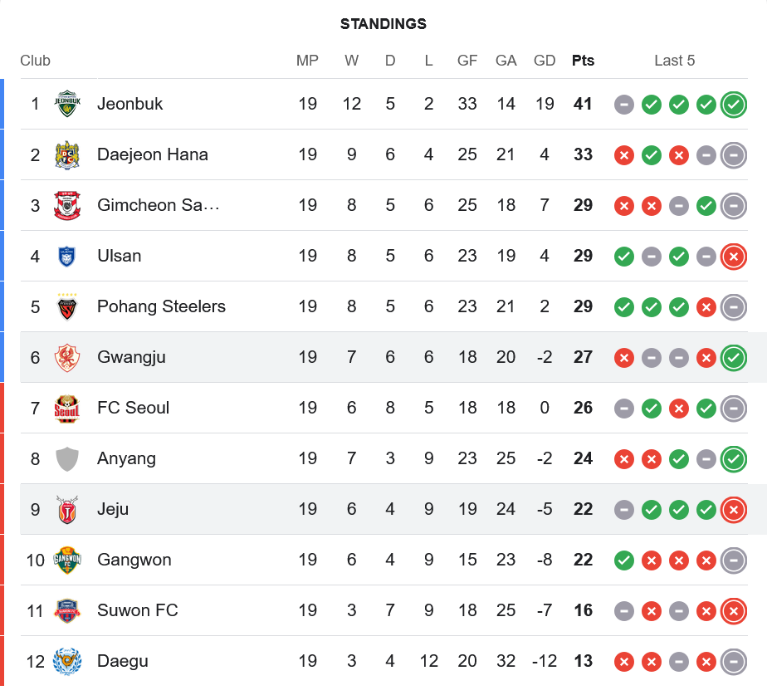The image size is (767, 700).
Task: Click Gangwon's first Last 5 win icon
Action: point(624,560)
